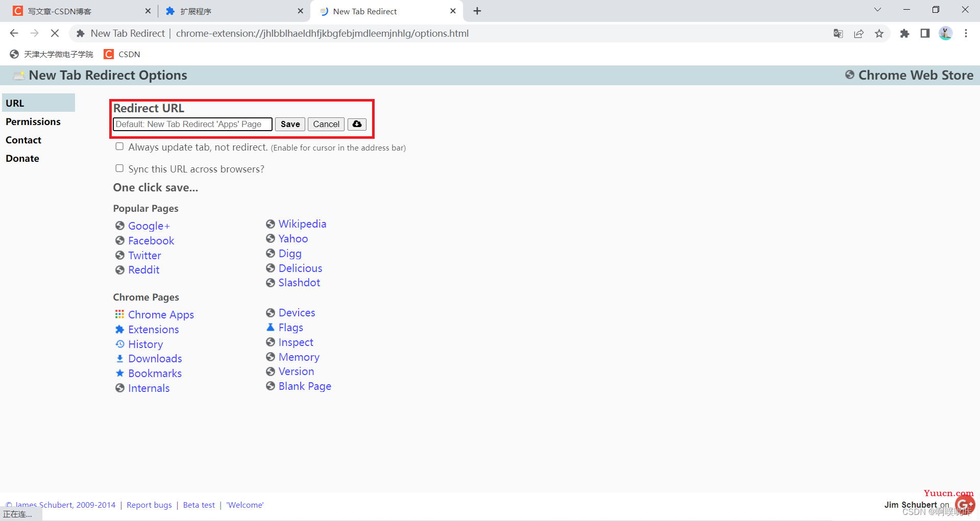Click the Internals link
Viewport: 980px width, 521px height.
tap(149, 388)
